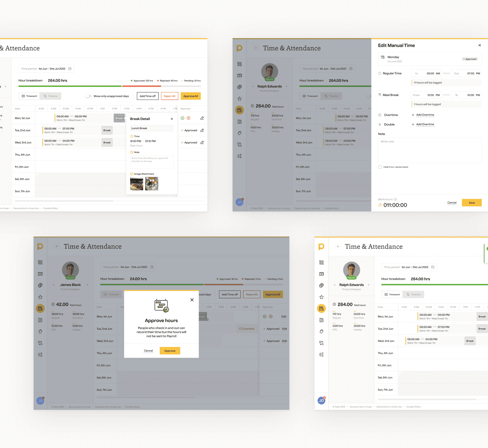Image resolution: width=488 pixels, height=448 pixels.
Task: Click the edit pencil icon beside Monday's approved entry
Action: pyautogui.click(x=202, y=118)
